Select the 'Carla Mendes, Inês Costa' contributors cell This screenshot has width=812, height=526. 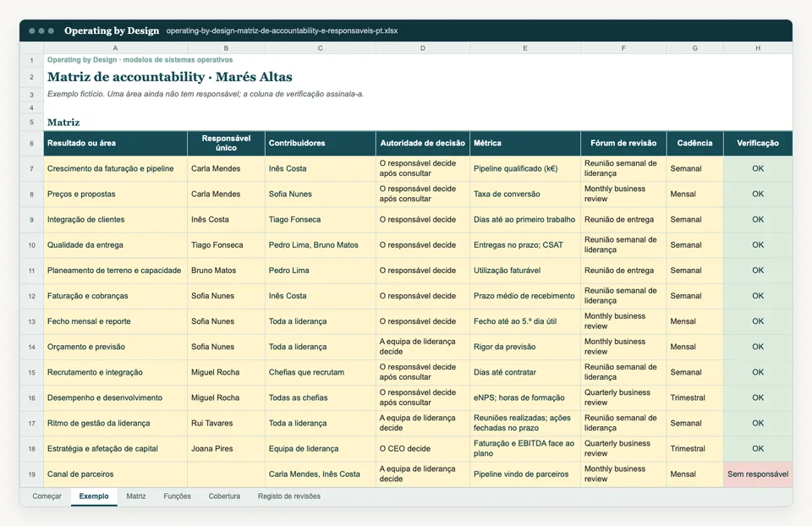[x=321, y=474]
